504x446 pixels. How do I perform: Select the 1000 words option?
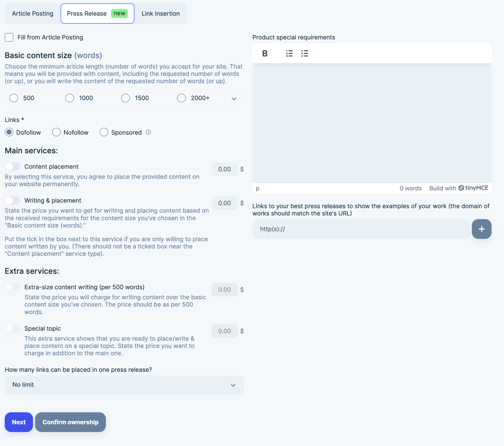tap(70, 98)
